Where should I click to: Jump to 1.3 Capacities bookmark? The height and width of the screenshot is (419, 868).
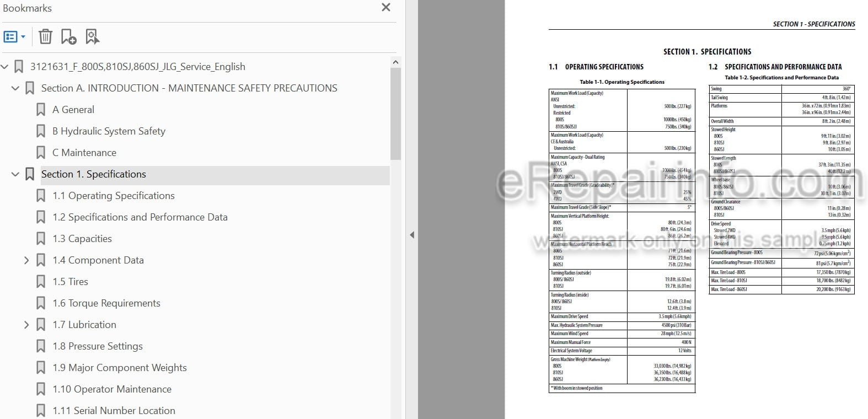click(82, 239)
